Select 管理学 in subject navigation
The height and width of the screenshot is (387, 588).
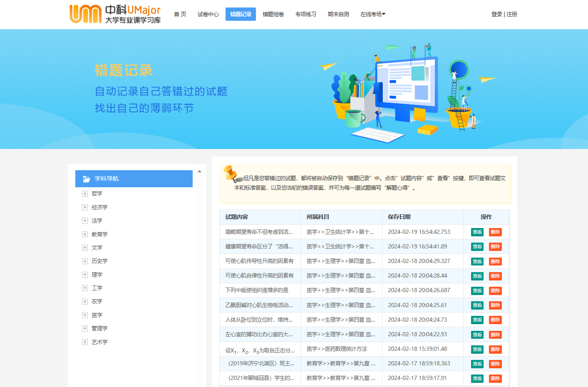tap(99, 329)
